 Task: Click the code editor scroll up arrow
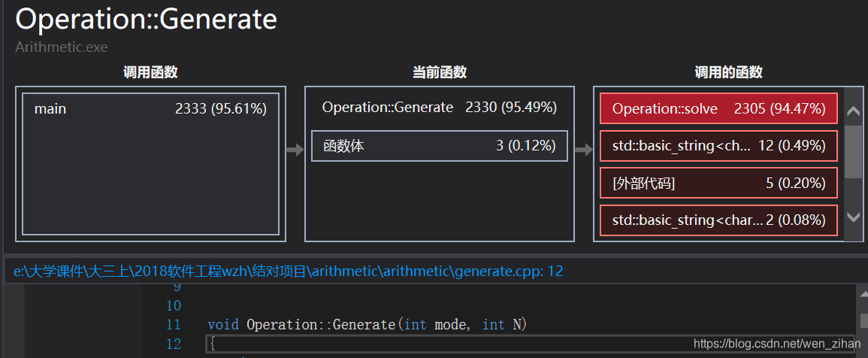click(863, 295)
